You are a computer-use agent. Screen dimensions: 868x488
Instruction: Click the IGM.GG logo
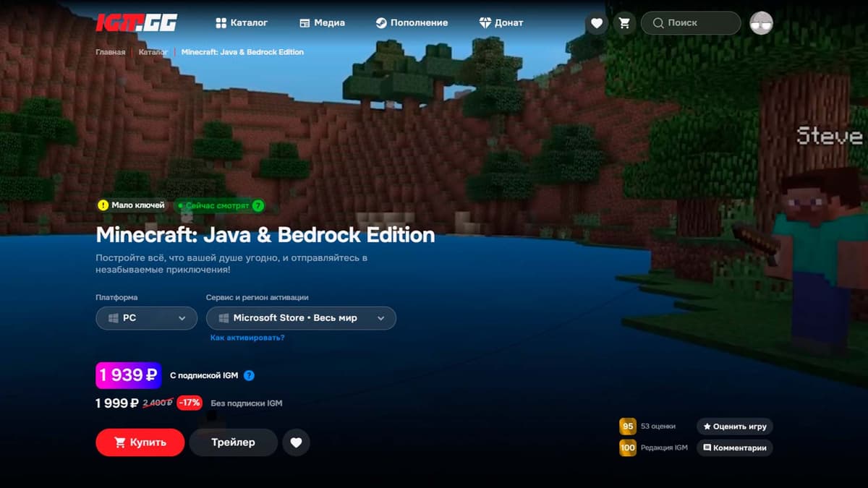[x=137, y=22]
